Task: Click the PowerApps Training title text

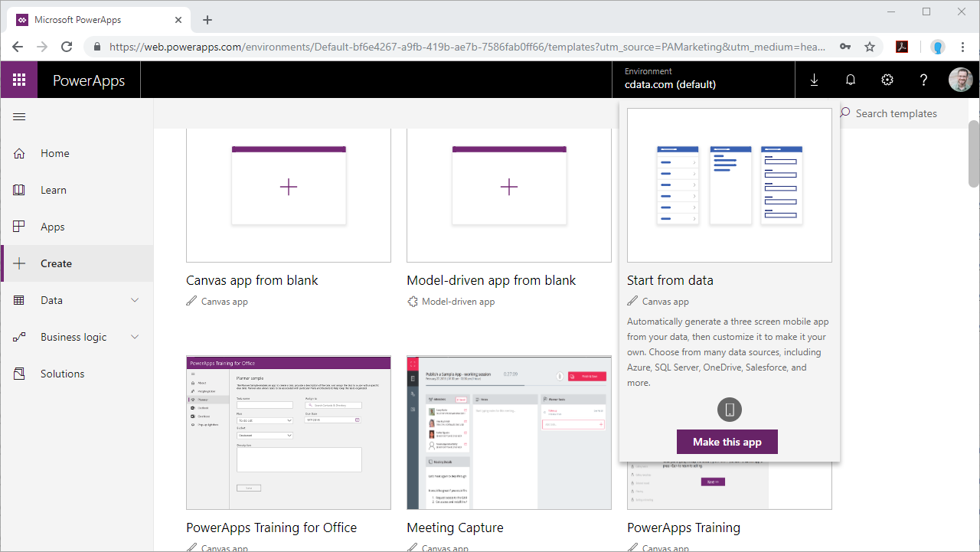Action: (684, 528)
